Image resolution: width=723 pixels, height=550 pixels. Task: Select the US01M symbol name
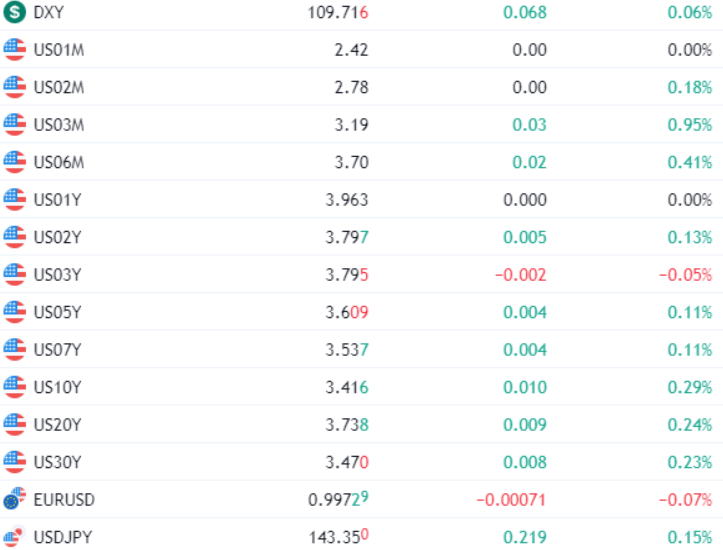(59, 50)
